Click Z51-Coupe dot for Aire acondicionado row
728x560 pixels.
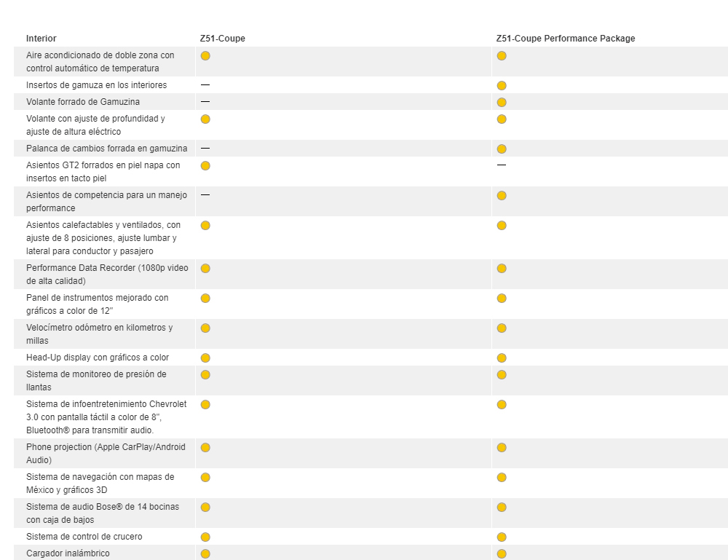(x=205, y=56)
